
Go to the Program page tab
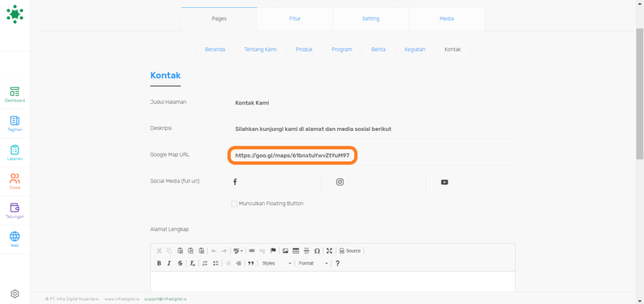pyautogui.click(x=341, y=49)
